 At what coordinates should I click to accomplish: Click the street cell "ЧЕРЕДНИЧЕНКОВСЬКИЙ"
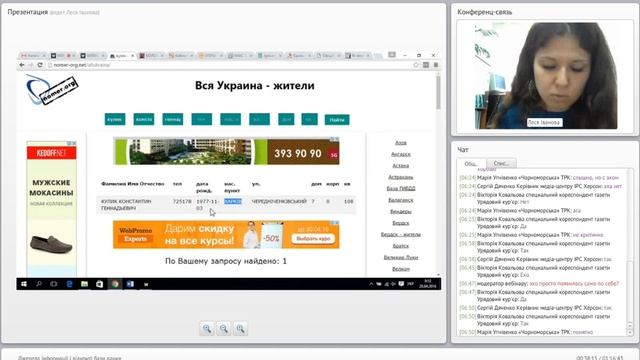279,201
